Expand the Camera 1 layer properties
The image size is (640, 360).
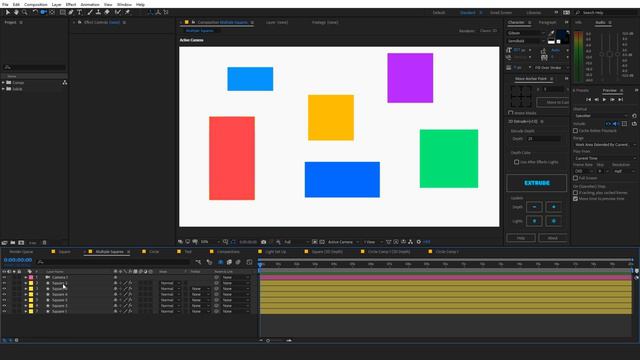(26, 277)
